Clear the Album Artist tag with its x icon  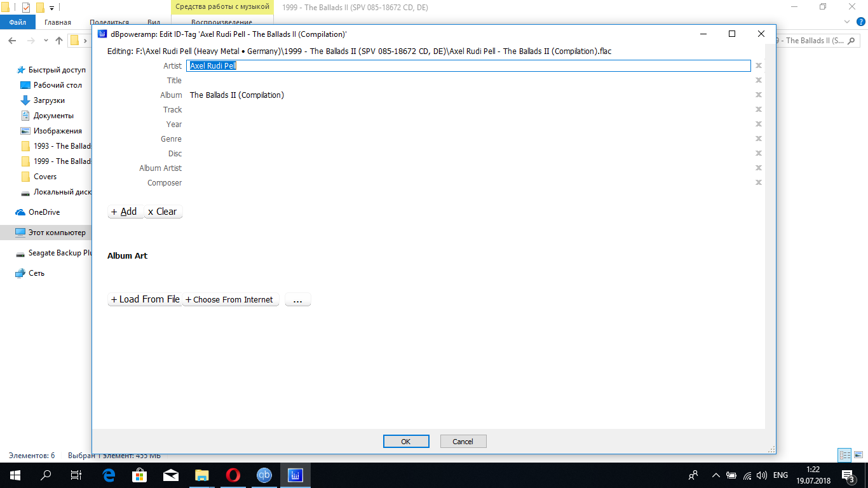pyautogui.click(x=758, y=168)
